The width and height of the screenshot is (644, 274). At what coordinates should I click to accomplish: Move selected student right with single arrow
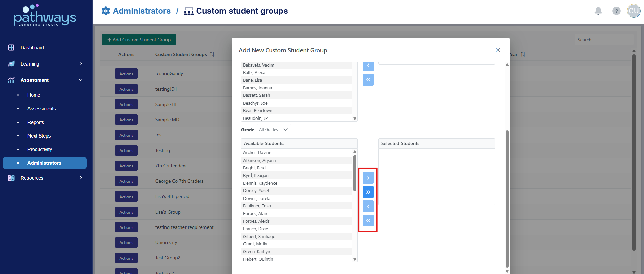click(368, 178)
